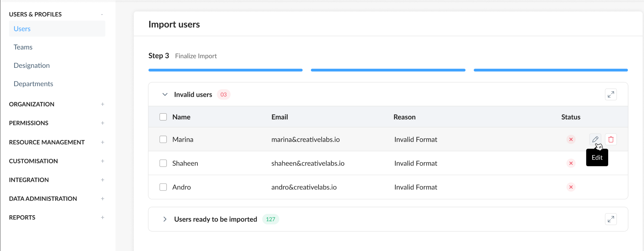Click the Name column header
The image size is (644, 251).
click(x=181, y=117)
